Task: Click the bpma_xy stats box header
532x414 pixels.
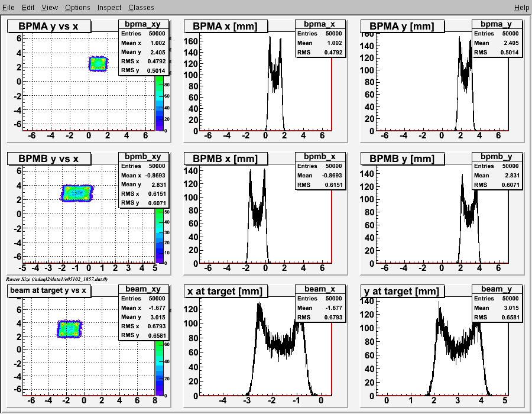Action: tap(143, 24)
